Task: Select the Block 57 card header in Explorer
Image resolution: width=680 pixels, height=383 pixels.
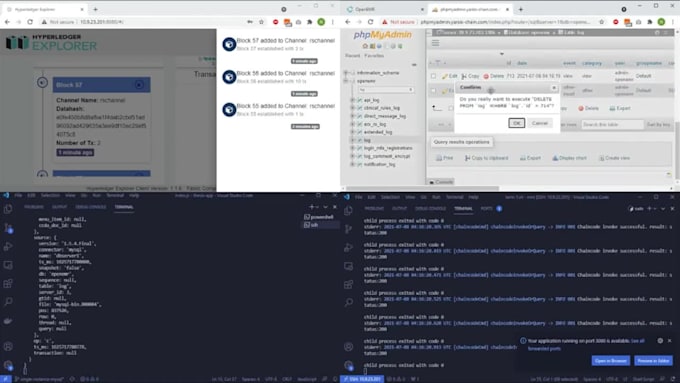Action: tap(101, 85)
